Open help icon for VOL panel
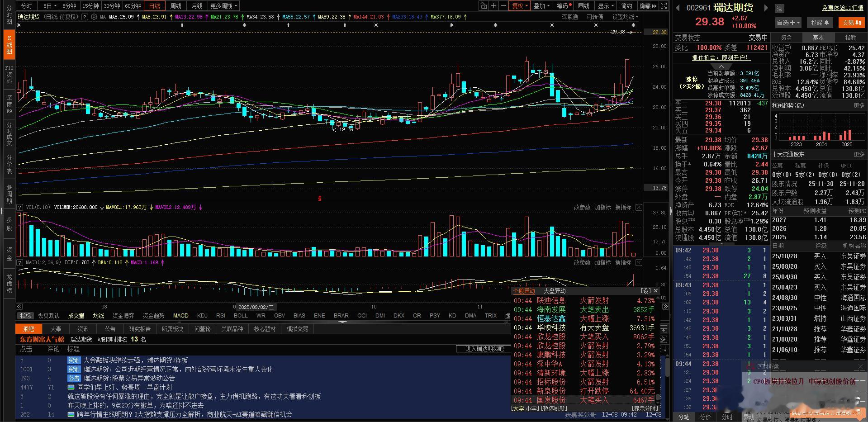Viewport: 868px width, 422px height. pyautogui.click(x=20, y=207)
